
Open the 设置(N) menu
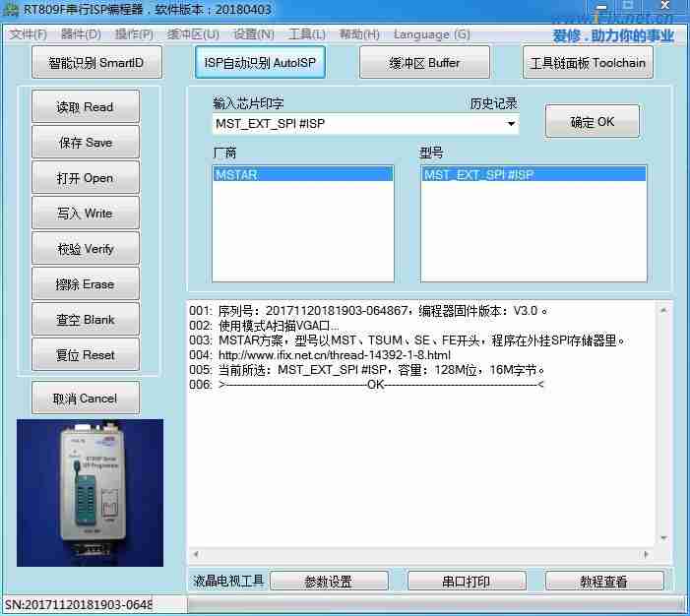(x=254, y=34)
